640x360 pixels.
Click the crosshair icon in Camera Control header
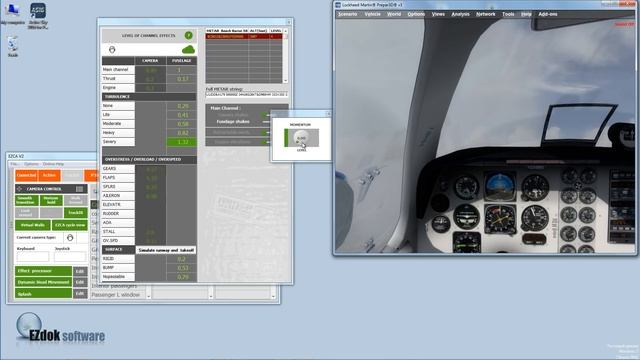pos(19,189)
